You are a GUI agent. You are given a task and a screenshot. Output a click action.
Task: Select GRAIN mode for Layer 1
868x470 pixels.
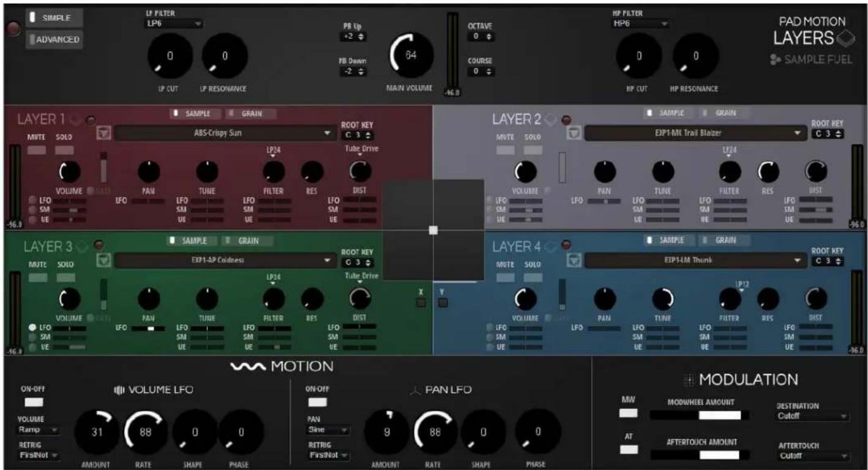[x=251, y=114]
